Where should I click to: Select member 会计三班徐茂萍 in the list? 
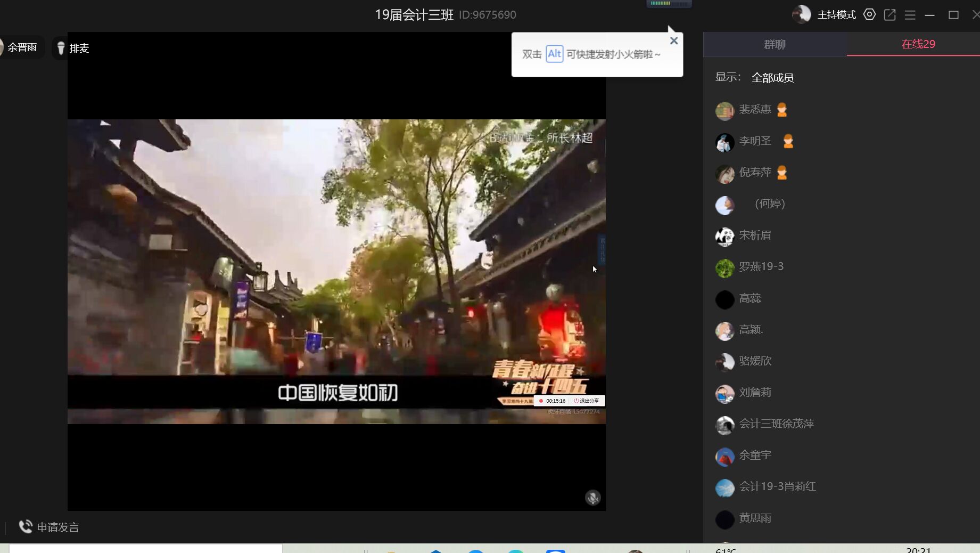tap(776, 424)
